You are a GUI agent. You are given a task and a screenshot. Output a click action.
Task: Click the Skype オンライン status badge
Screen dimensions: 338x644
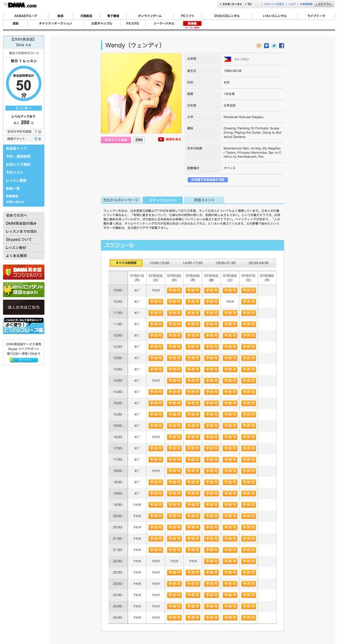pyautogui.click(x=24, y=359)
